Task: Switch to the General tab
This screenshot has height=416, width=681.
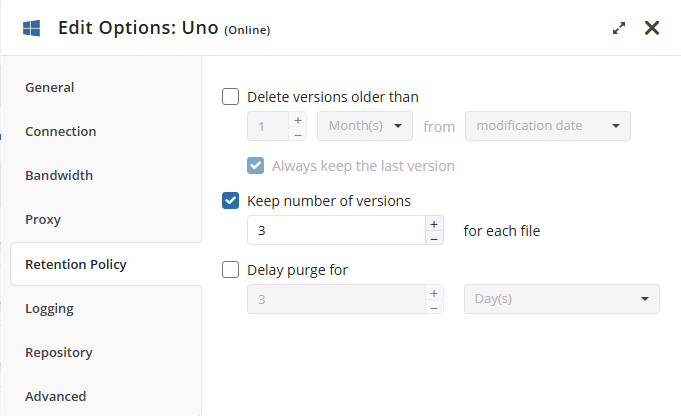Action: click(x=50, y=87)
